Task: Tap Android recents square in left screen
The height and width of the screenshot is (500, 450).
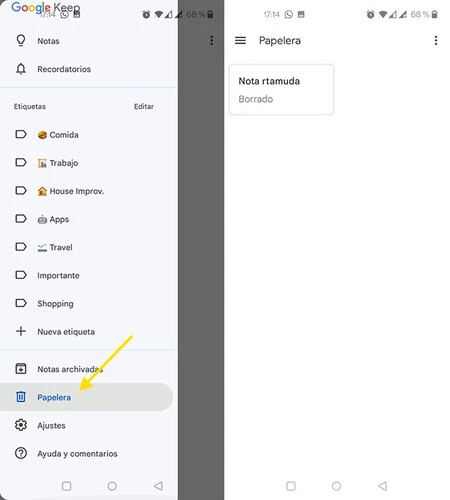Action: point(66,486)
